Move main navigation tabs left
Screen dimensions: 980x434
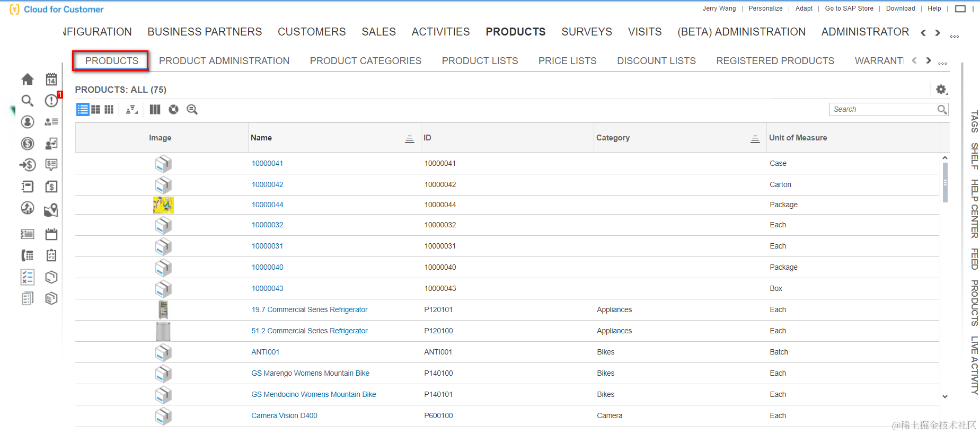(923, 33)
